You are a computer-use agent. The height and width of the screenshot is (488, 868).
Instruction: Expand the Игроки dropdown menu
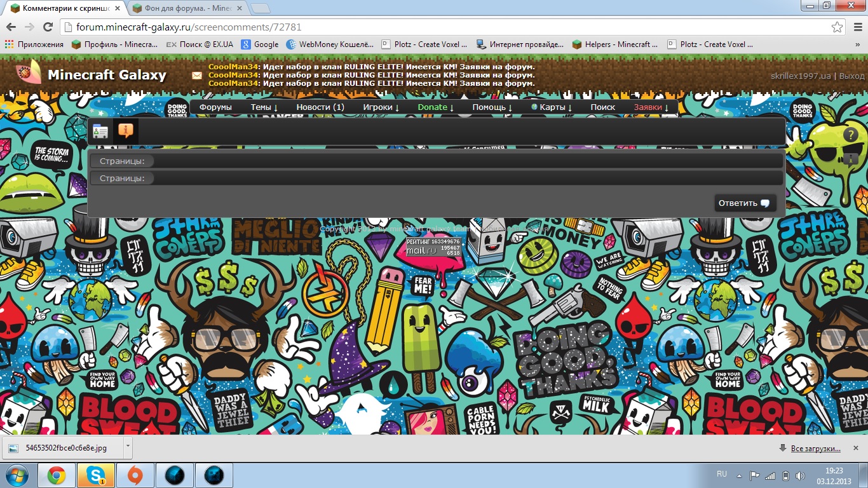381,107
